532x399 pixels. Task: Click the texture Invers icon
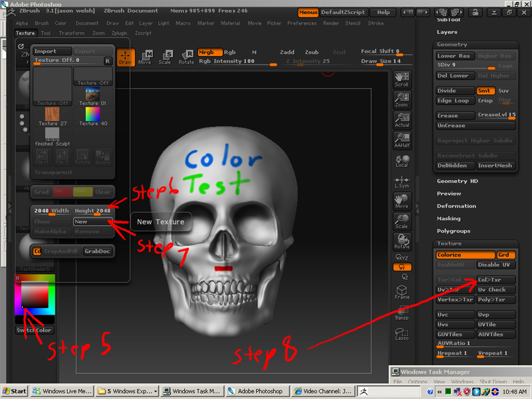click(x=102, y=157)
